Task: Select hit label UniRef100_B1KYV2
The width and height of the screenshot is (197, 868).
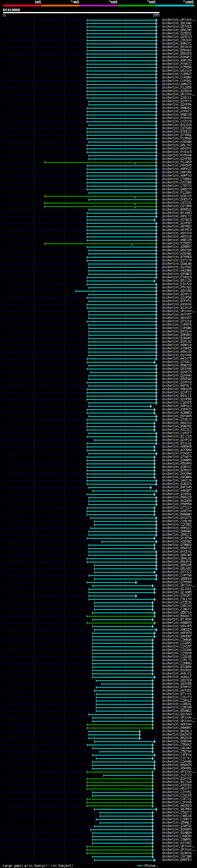Action: (177, 778)
